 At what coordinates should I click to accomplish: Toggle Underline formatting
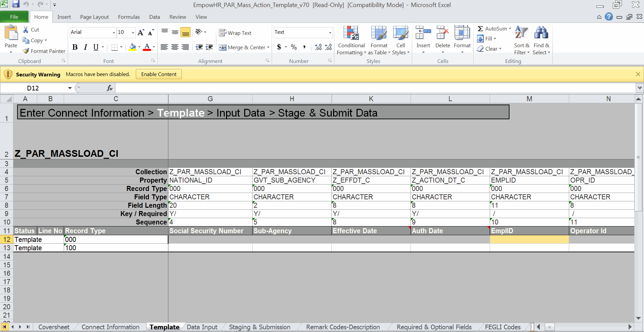click(x=96, y=47)
